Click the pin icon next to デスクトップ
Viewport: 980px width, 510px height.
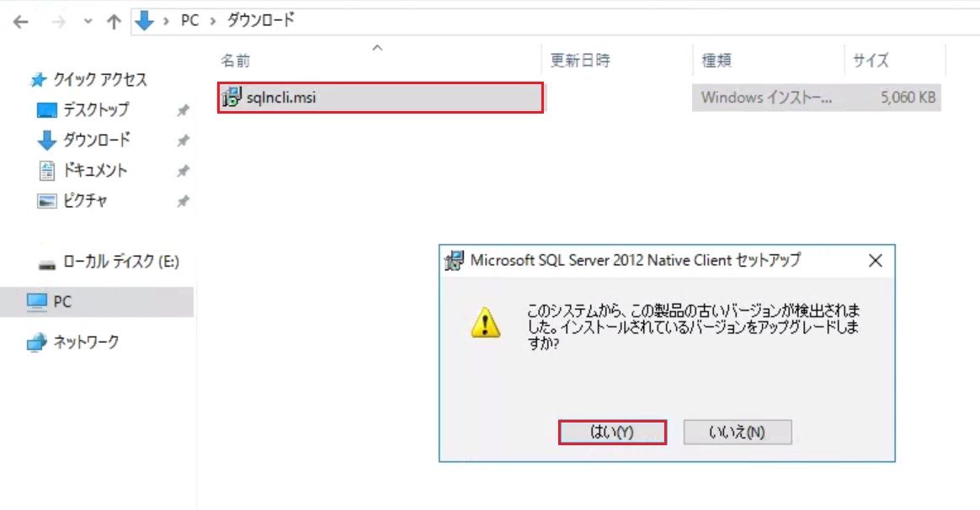pos(183,110)
